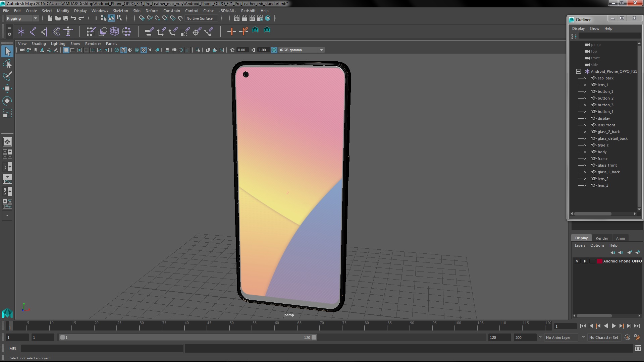
Task: Toggle layer visibility V box
Action: [x=577, y=261]
